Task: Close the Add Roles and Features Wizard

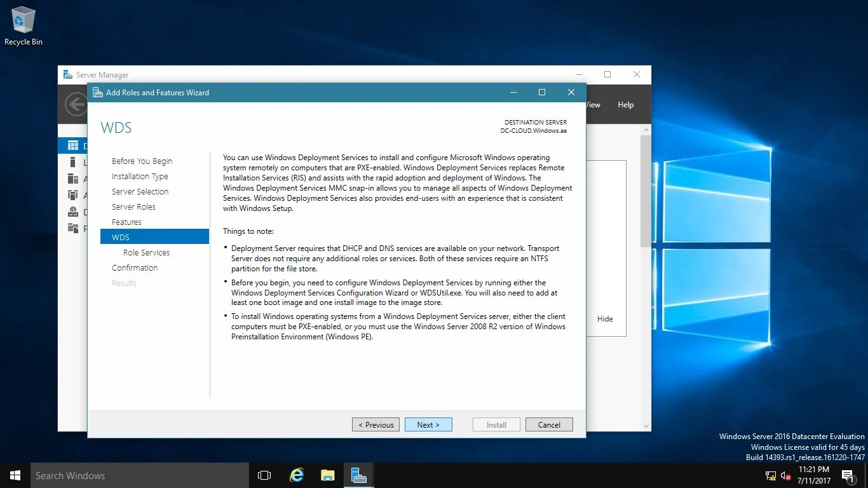Action: [x=571, y=92]
